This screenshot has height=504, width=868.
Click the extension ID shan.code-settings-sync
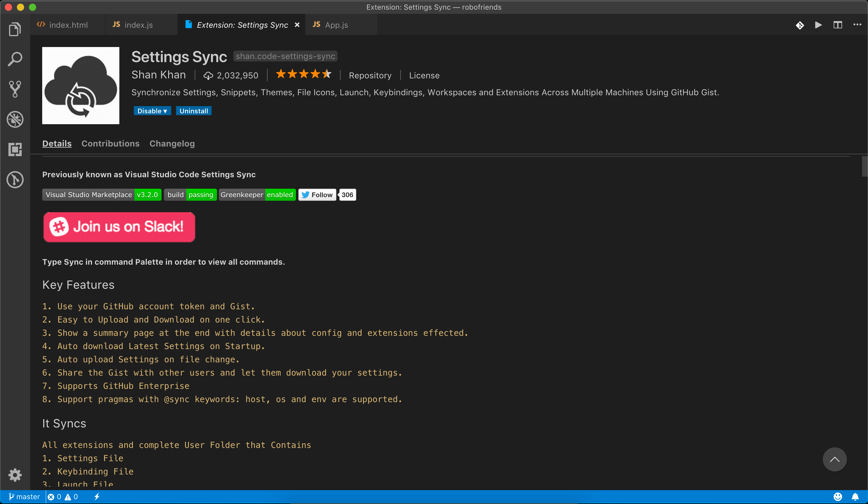coord(285,56)
